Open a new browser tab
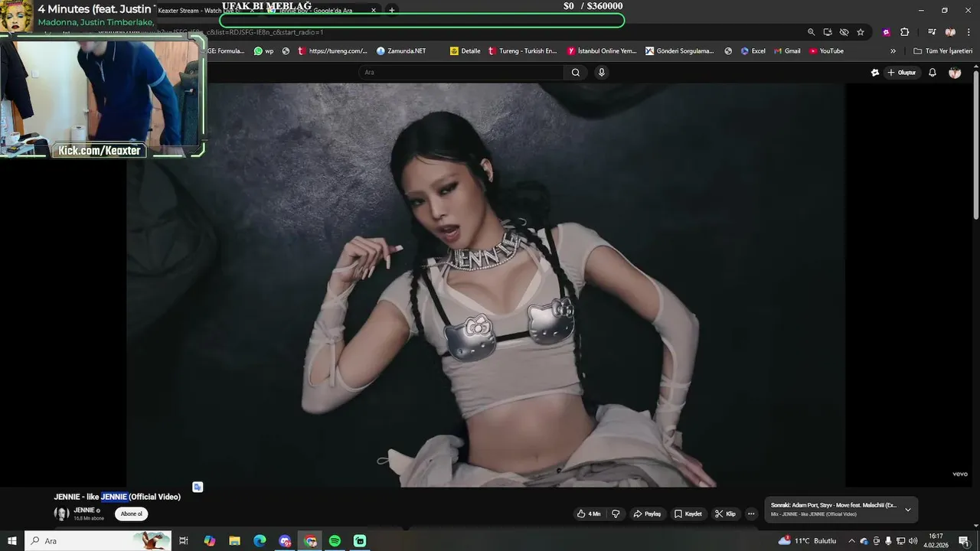 (391, 11)
